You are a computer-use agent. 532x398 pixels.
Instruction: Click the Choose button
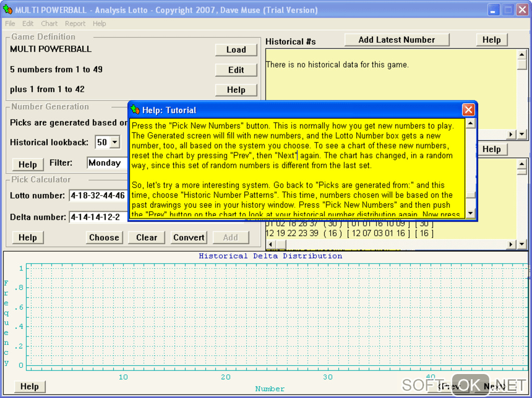click(104, 238)
